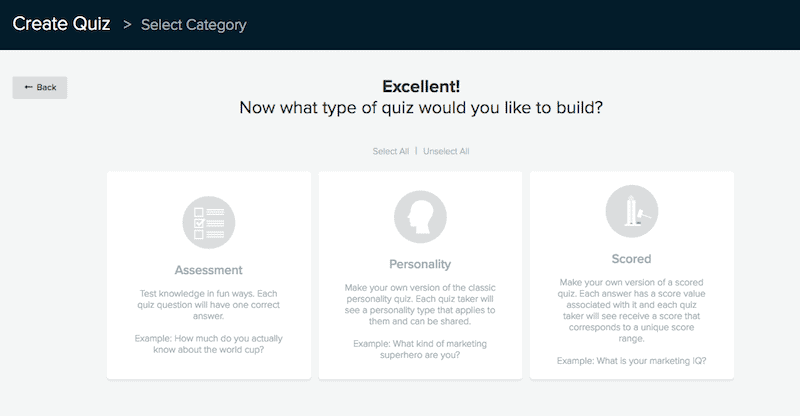
Task: Select the Assessment title
Action: [x=209, y=270]
